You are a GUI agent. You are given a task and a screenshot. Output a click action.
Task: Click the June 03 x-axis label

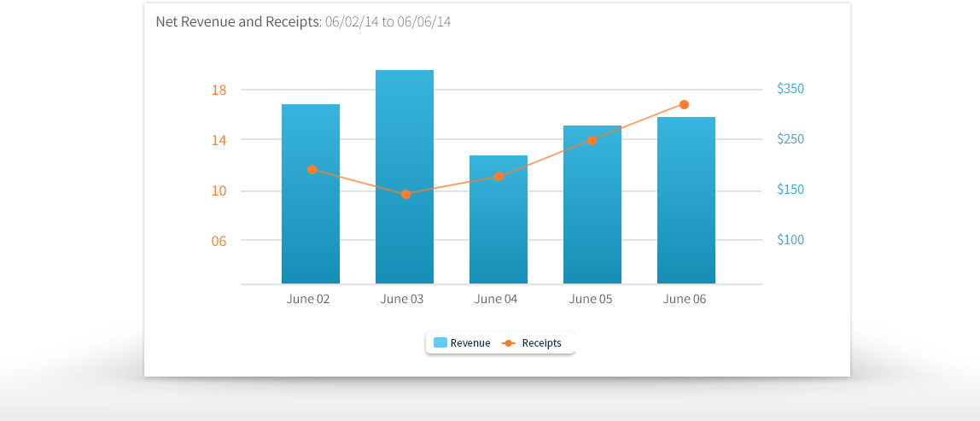tap(402, 300)
